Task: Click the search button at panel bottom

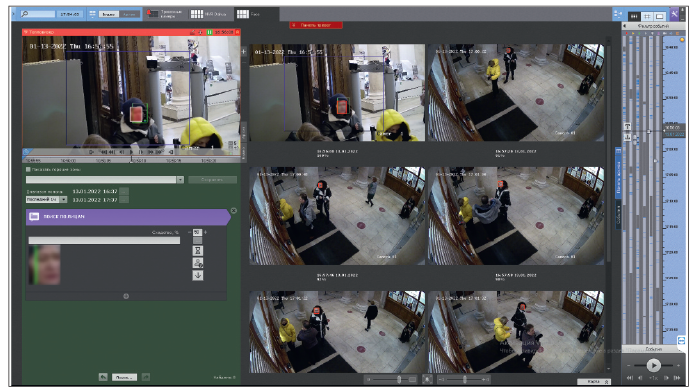Action: 124,377
